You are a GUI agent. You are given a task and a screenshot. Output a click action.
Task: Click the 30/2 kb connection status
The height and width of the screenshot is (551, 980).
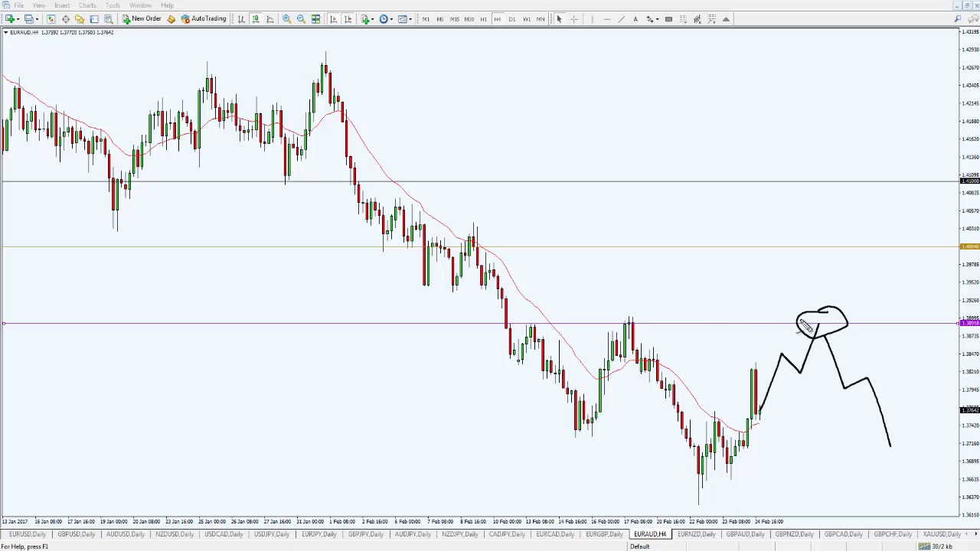click(937, 546)
